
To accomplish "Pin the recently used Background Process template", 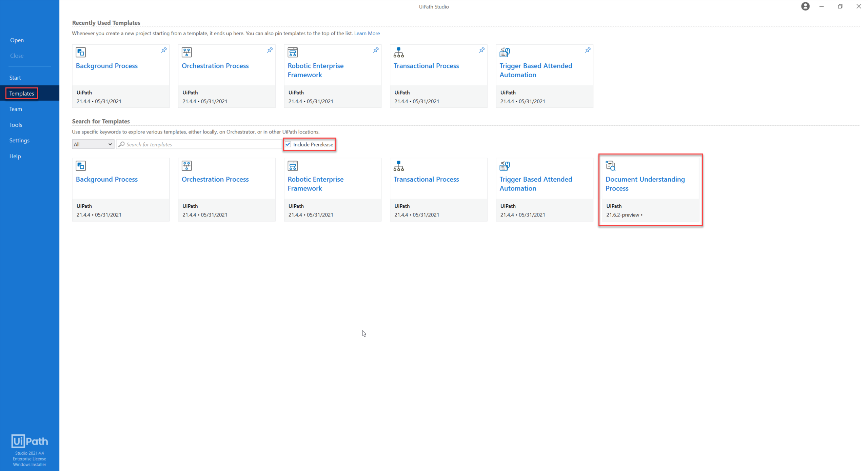I will click(x=164, y=50).
